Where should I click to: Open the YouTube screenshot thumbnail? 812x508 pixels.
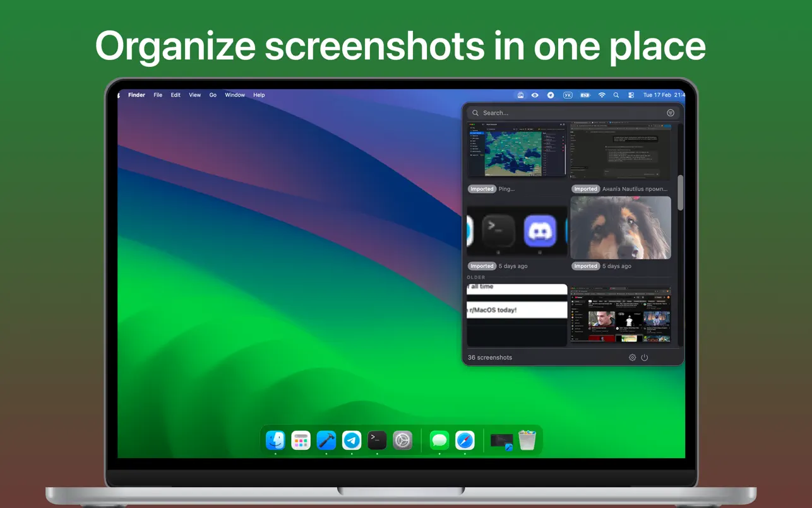pos(621,314)
